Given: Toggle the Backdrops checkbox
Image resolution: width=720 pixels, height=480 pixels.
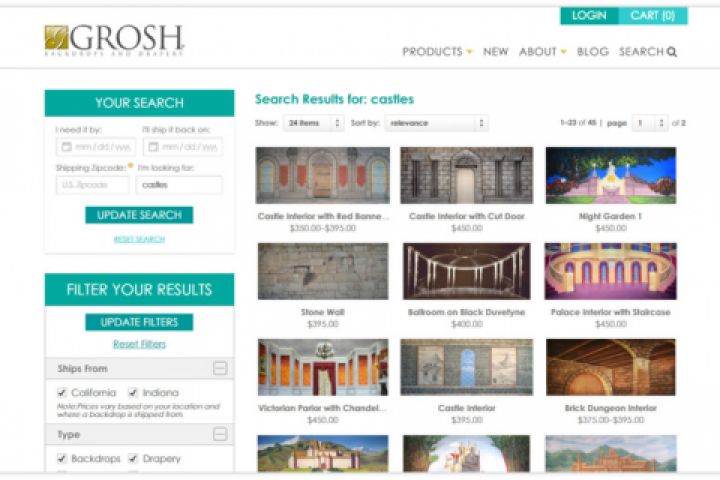Looking at the screenshot, I should [62, 458].
